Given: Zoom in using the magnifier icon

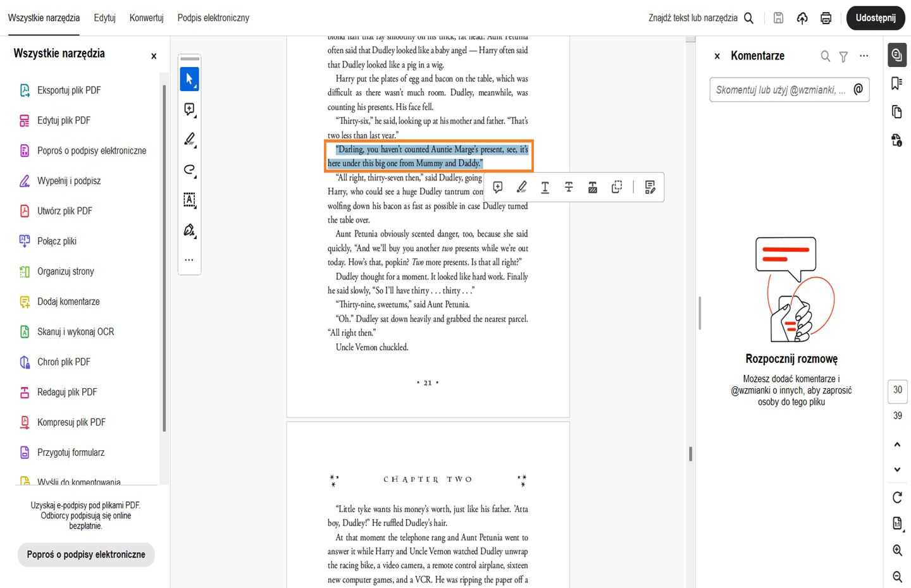Looking at the screenshot, I should 897,550.
